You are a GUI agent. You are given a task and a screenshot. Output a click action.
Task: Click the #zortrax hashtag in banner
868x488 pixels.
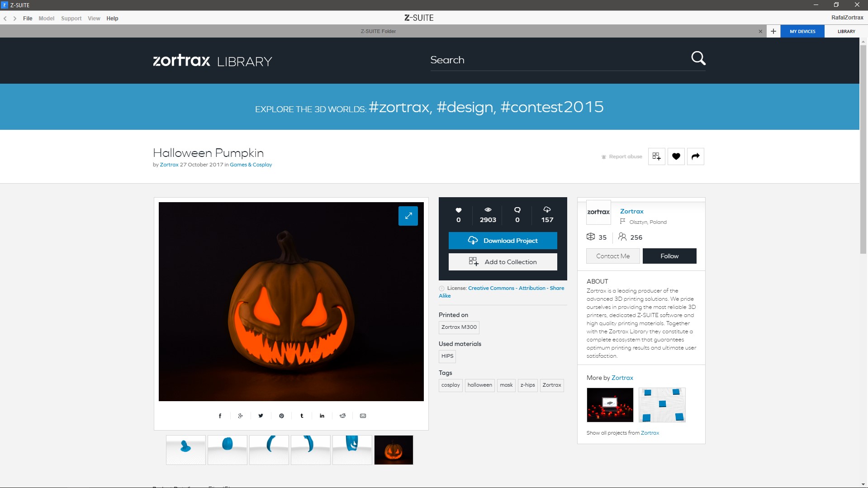(400, 107)
